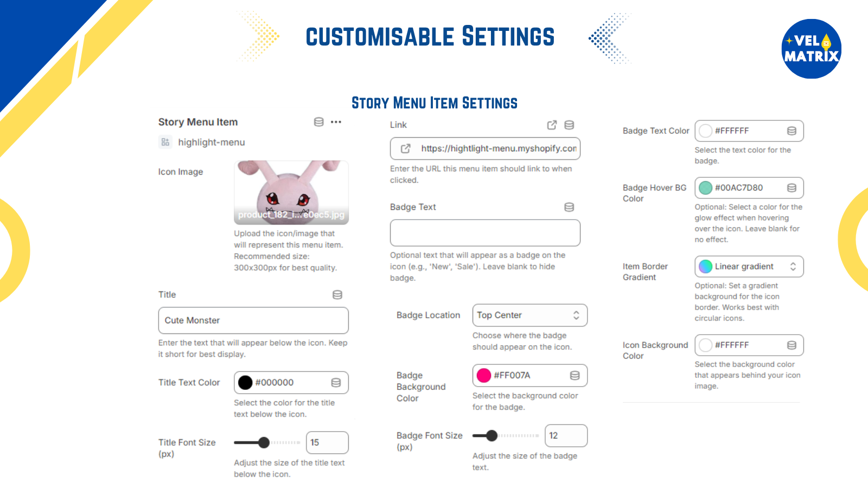Click the Title Font Size slider handle
This screenshot has height=488, width=868.
[x=264, y=443]
